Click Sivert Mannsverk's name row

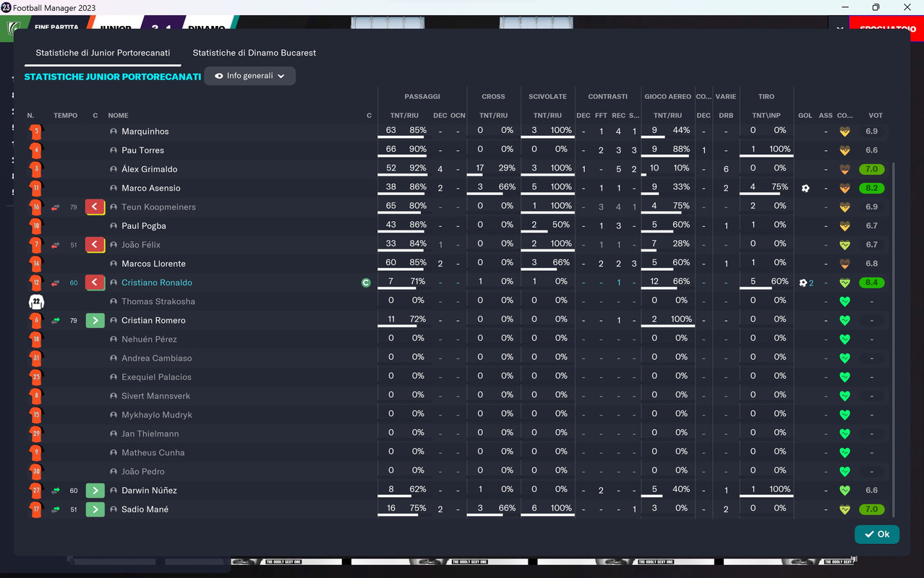[x=155, y=396]
